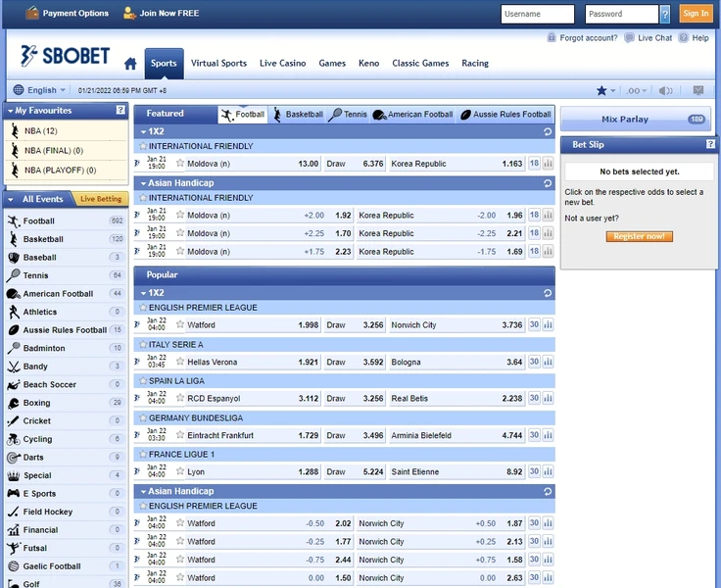Click the Register now! button
The image size is (721, 588).
tap(639, 236)
